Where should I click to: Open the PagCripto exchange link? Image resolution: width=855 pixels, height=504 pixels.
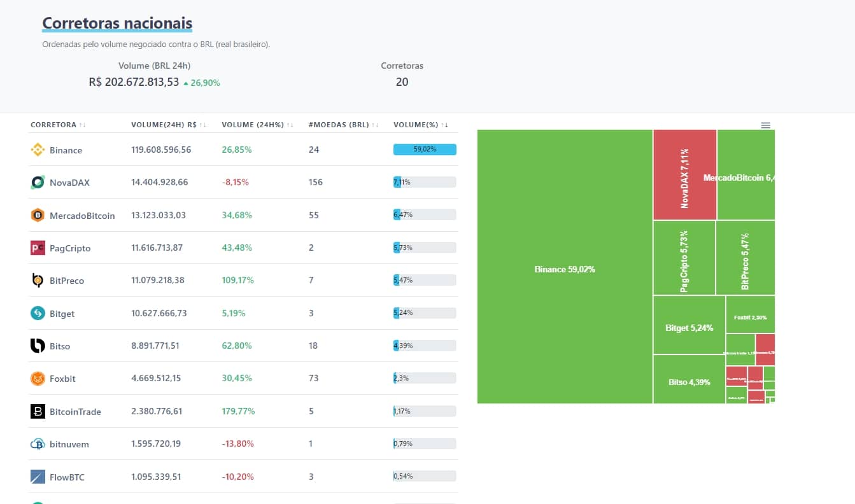coord(70,248)
